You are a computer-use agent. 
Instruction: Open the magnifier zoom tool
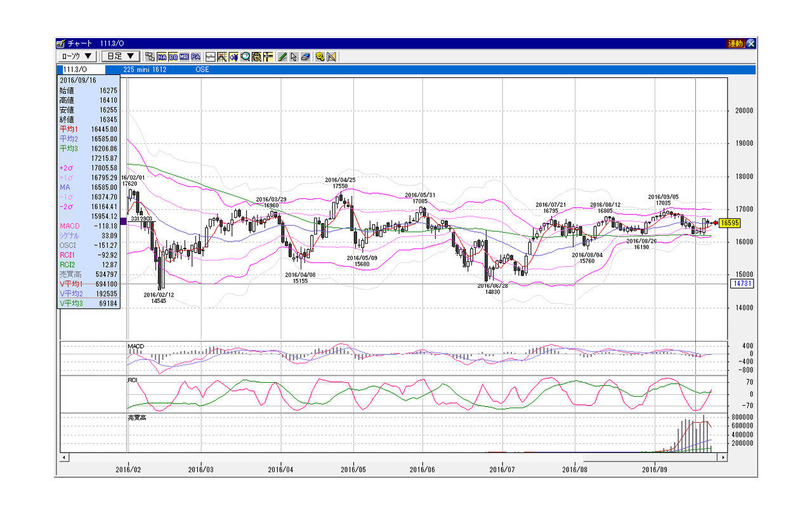point(245,56)
